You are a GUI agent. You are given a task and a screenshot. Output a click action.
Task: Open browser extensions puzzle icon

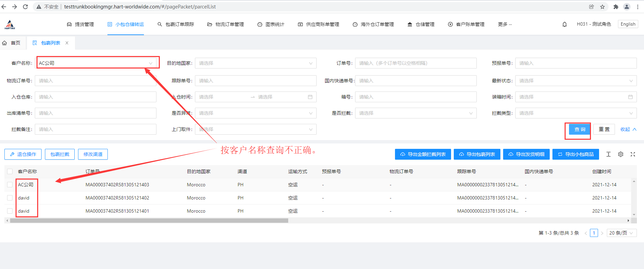pyautogui.click(x=616, y=7)
